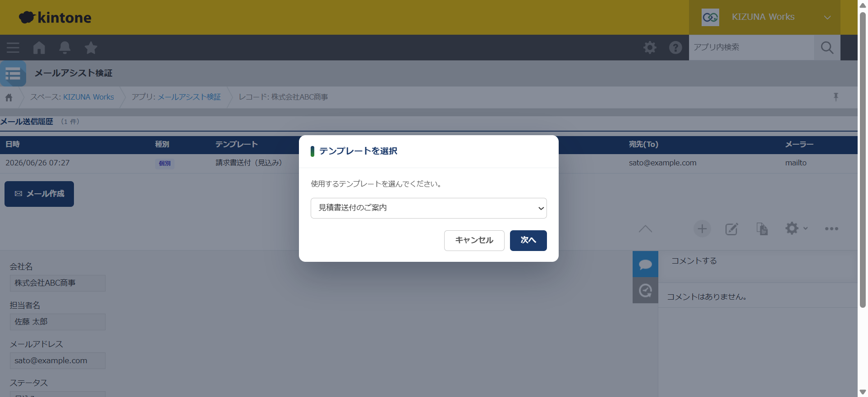Open the comments speech bubble tab
The image size is (868, 397).
click(645, 264)
